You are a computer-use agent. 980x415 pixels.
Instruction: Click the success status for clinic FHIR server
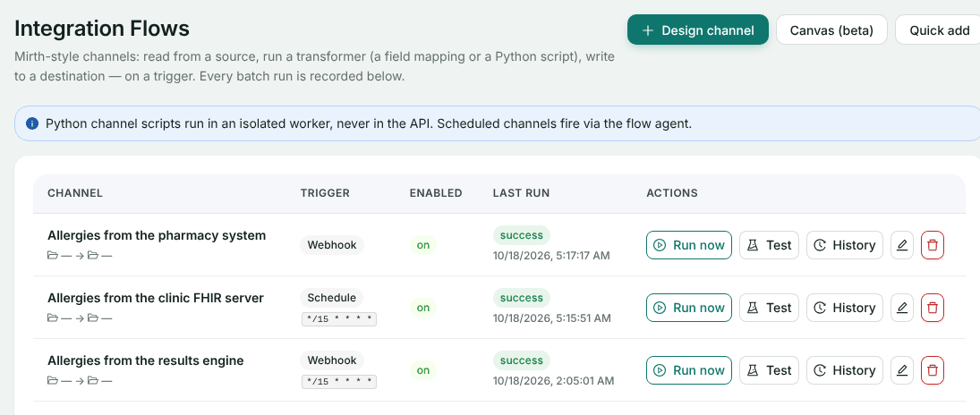pyautogui.click(x=521, y=298)
